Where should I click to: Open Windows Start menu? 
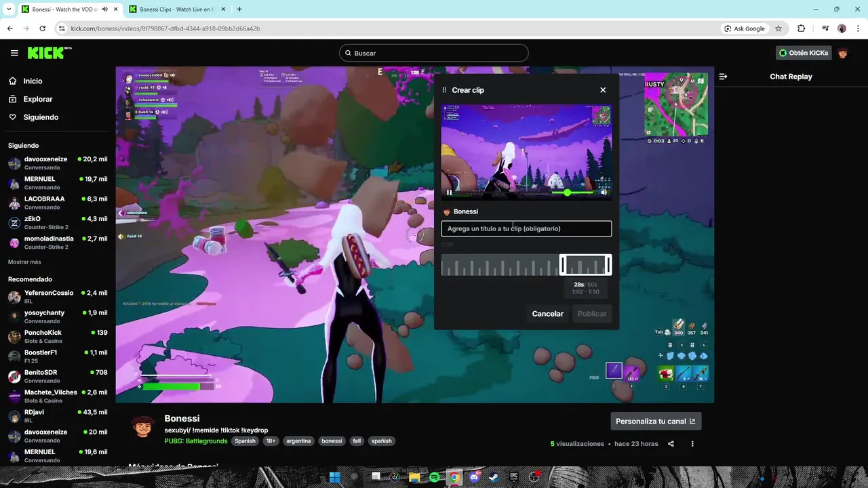click(334, 477)
